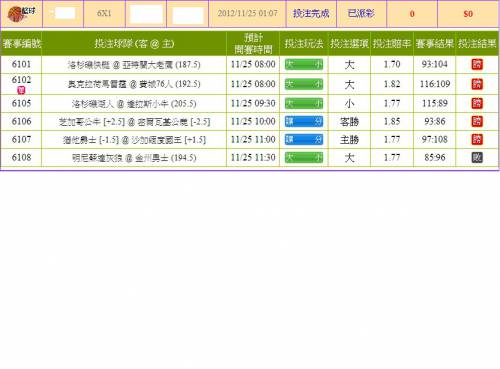Click the blue 讓分 badge for match 6107

tap(304, 139)
